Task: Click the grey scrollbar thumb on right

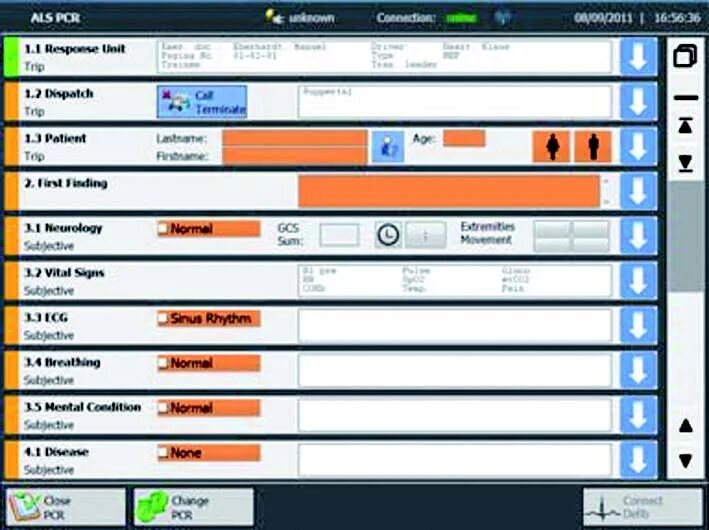Action: [685, 236]
